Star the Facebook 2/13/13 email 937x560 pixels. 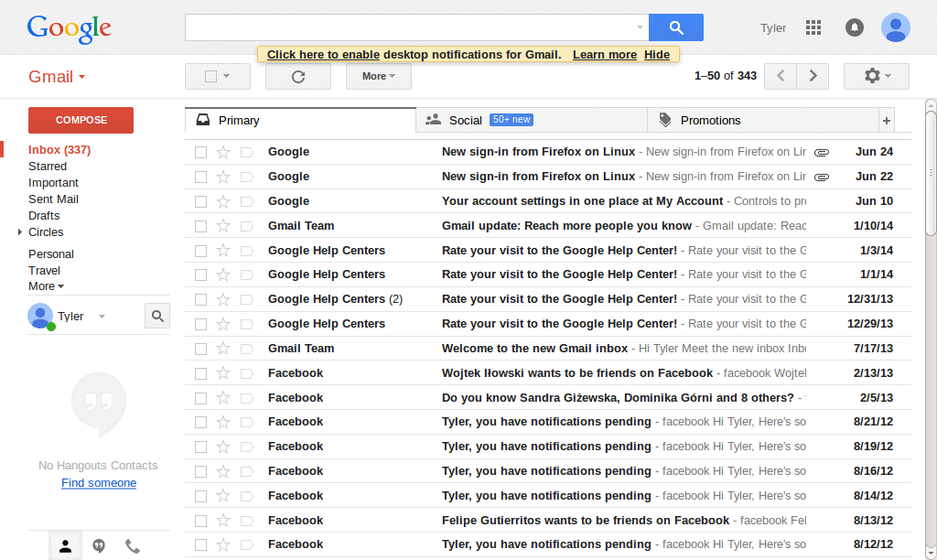click(x=223, y=373)
